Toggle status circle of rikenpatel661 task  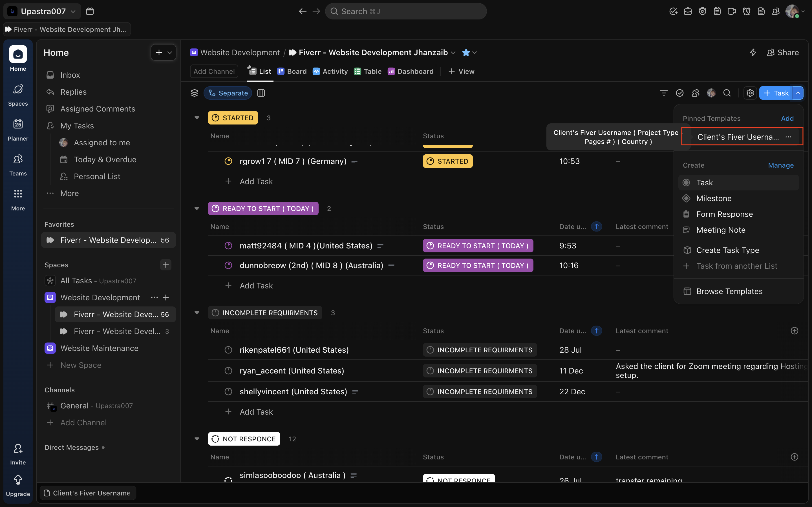coord(228,350)
